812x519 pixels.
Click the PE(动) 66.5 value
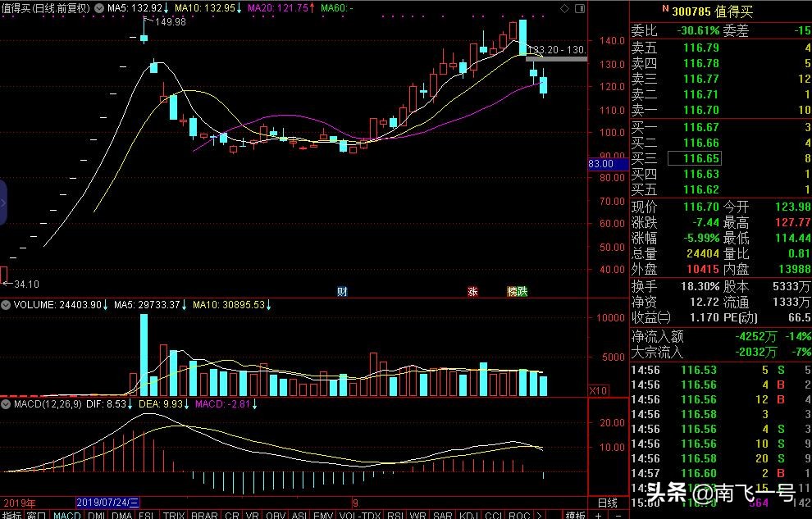coord(800,317)
